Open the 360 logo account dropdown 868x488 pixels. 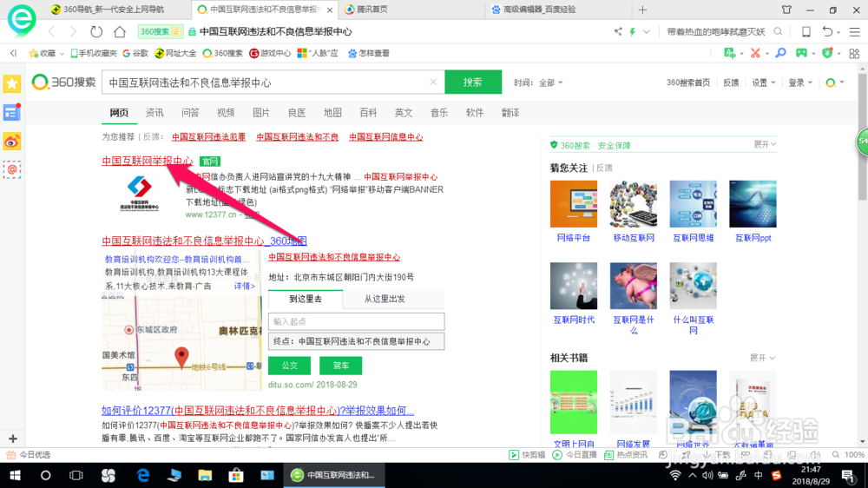[x=835, y=82]
